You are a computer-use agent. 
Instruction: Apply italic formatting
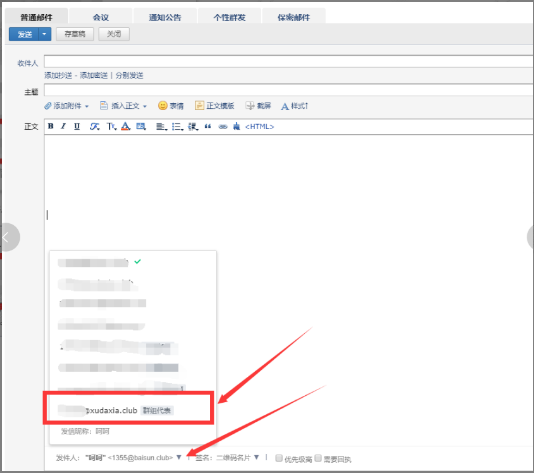(x=63, y=126)
